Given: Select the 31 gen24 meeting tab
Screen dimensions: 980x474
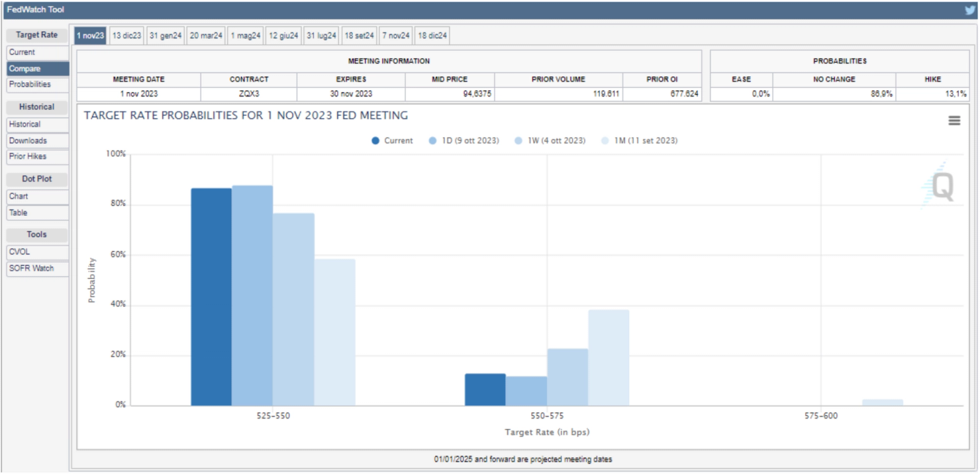Looking at the screenshot, I should [165, 36].
